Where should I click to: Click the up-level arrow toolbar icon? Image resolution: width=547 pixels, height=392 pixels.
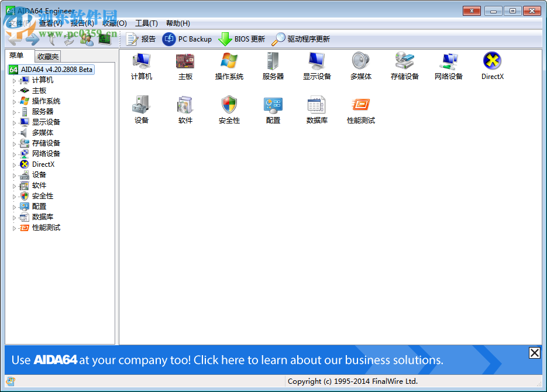coord(51,39)
